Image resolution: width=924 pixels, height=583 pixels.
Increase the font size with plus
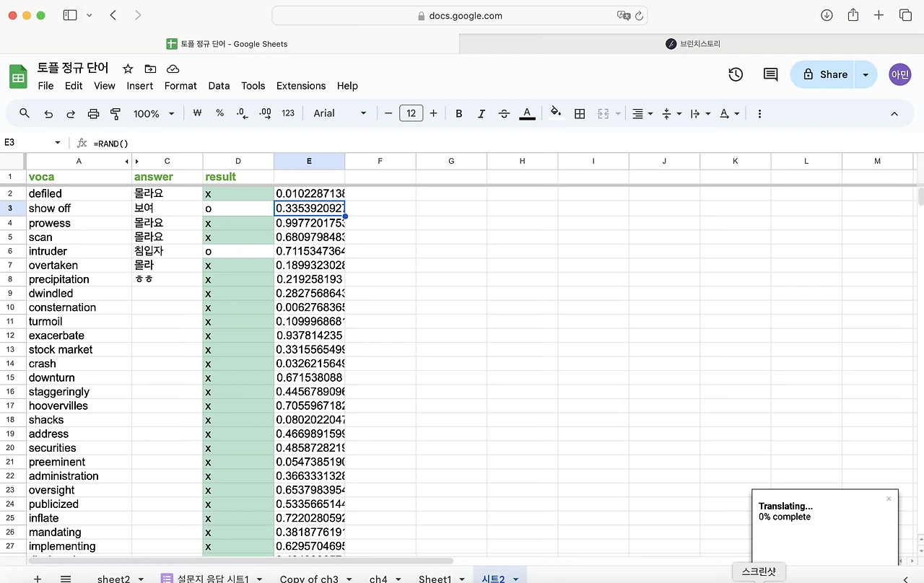[x=433, y=113]
